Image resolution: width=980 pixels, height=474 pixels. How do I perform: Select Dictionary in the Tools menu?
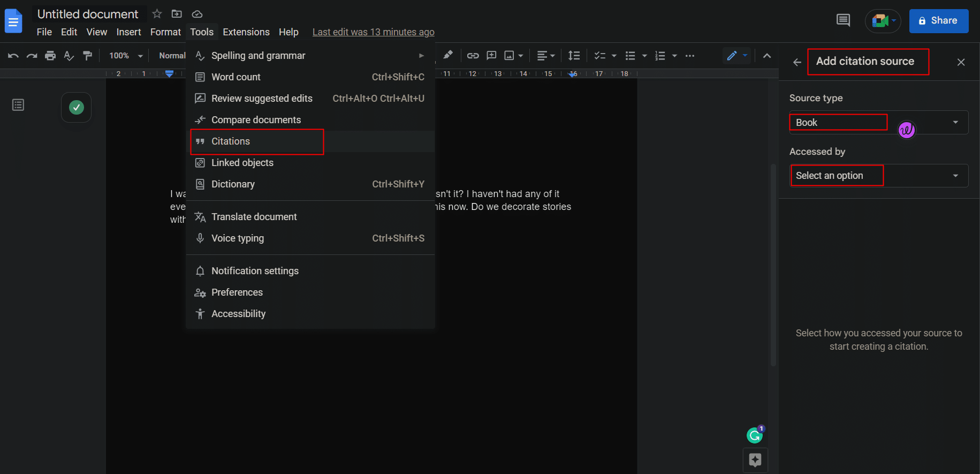310,184
